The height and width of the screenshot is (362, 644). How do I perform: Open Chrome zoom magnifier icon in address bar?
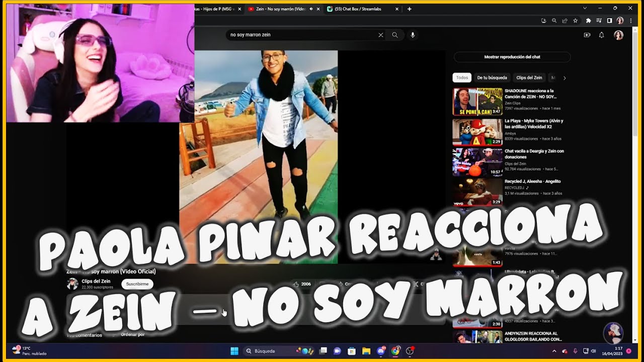[x=554, y=21]
